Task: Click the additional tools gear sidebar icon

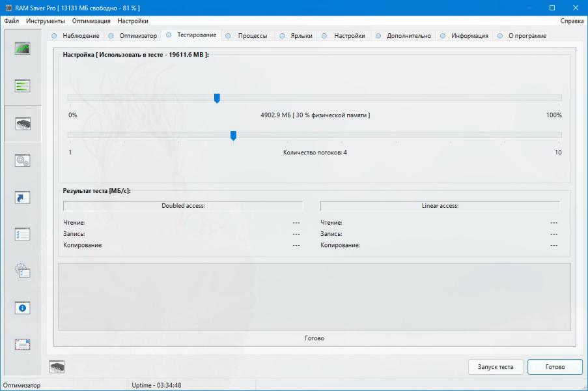Action: pyautogui.click(x=23, y=271)
